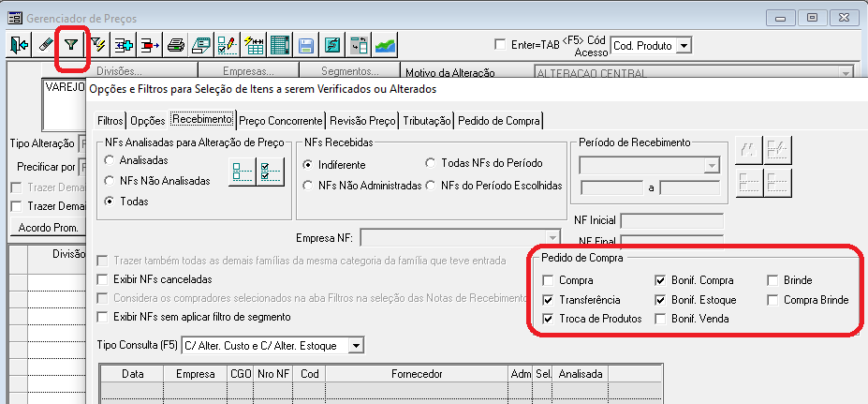This screenshot has width=868, height=404.
Task: Switch to the Opções tab
Action: (148, 120)
